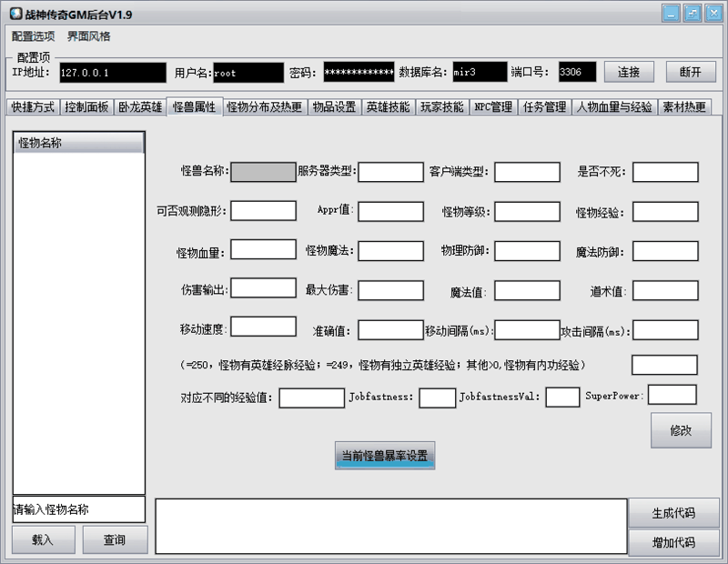Screen dimensions: 728x564
Task: Open the 界面风格 menu
Action: click(87, 36)
